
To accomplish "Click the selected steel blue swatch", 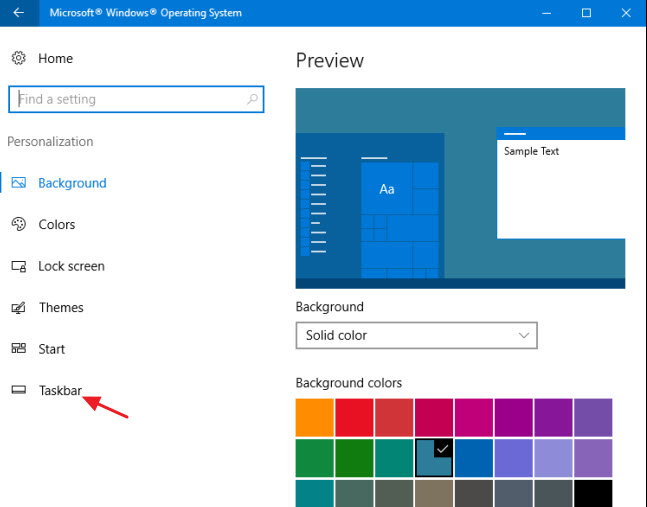I will click(434, 458).
